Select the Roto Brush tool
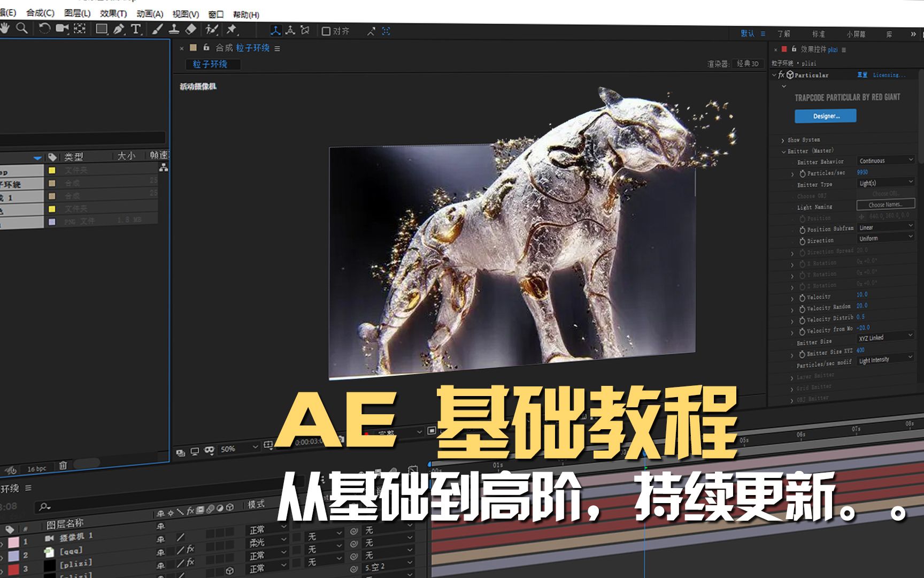 (212, 29)
